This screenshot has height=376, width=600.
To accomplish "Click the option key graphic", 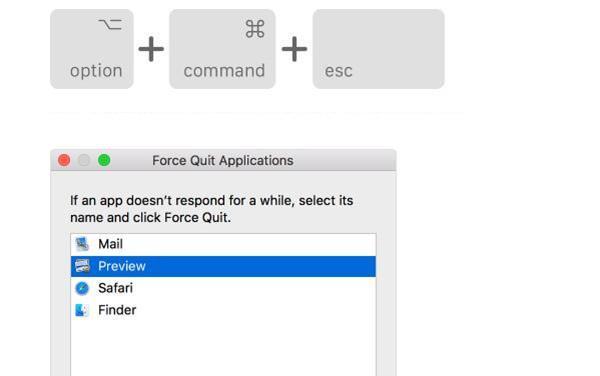I will point(92,49).
